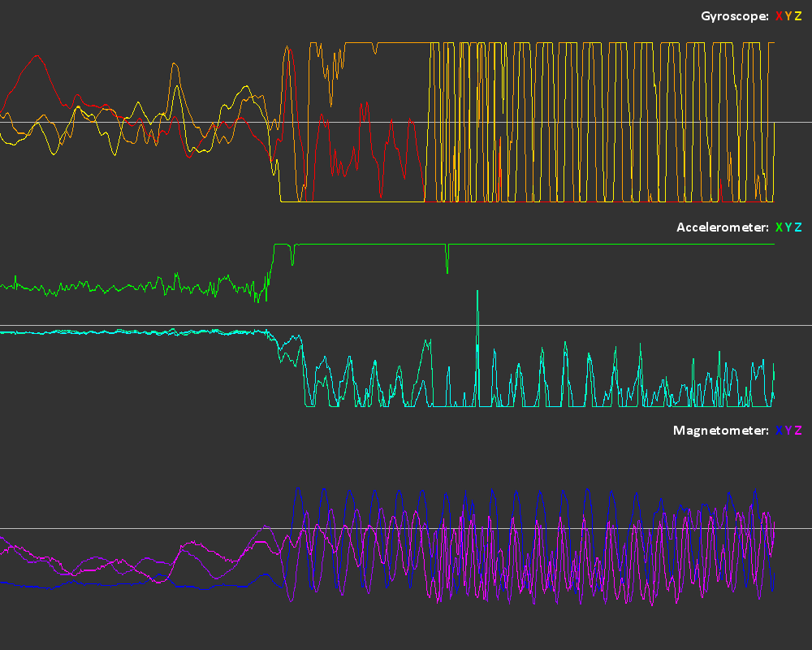Click the green X in Accelerometer legend
The width and height of the screenshot is (812, 650).
[x=779, y=227]
